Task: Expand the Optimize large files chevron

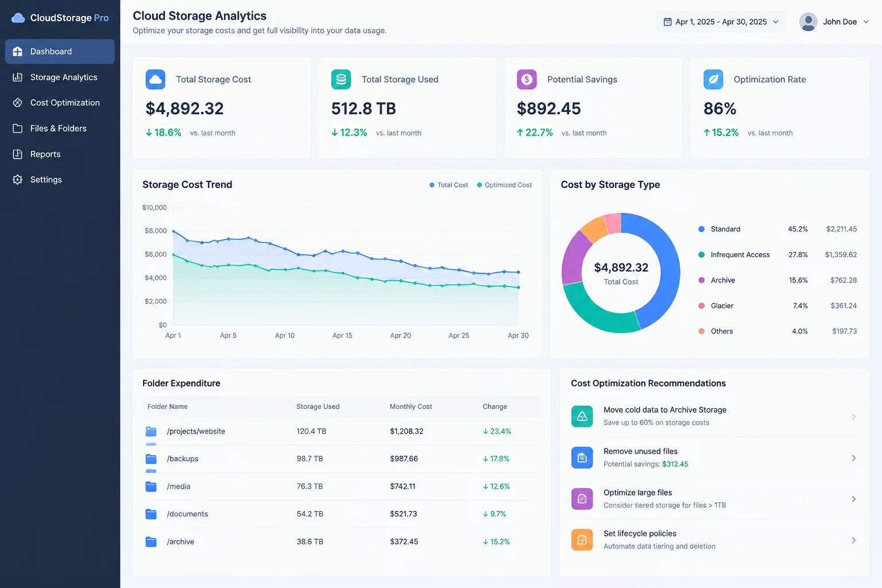Action: (x=854, y=499)
